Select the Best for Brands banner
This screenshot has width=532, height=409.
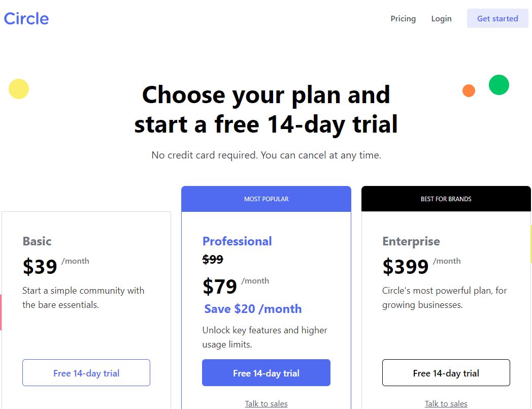coord(446,199)
